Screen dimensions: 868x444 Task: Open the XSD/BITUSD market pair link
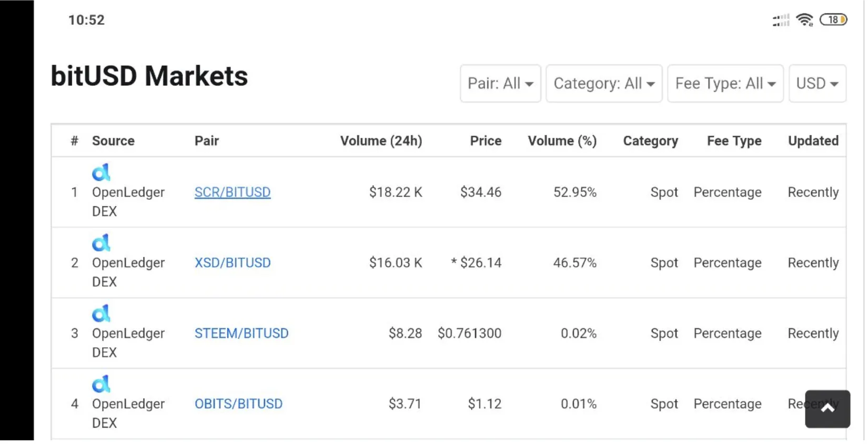[x=233, y=263]
